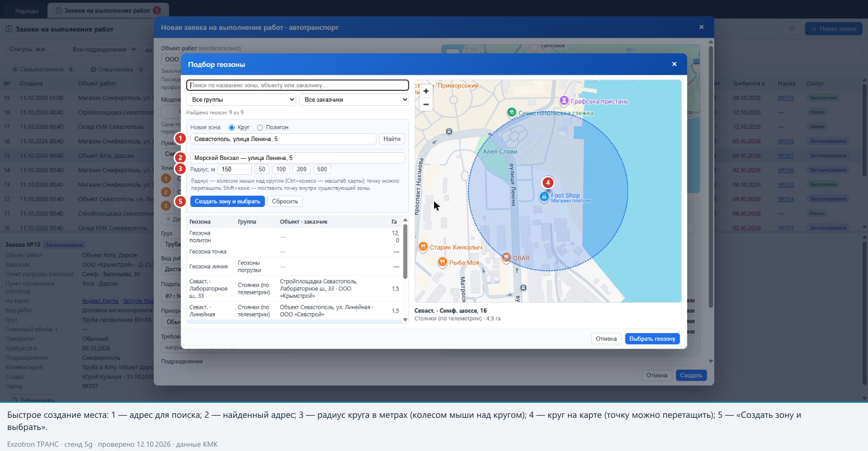Zoom in the map with plus
This screenshot has height=451, width=868.
426,91
